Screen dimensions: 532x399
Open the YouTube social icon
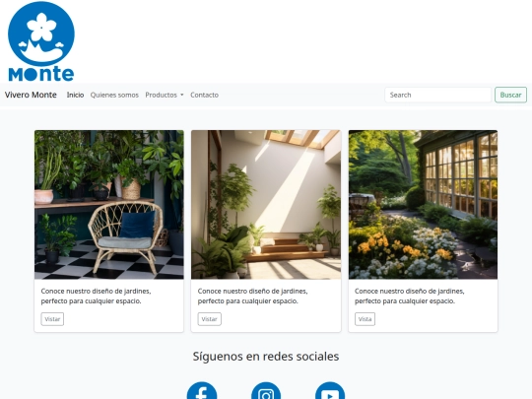pos(330,392)
